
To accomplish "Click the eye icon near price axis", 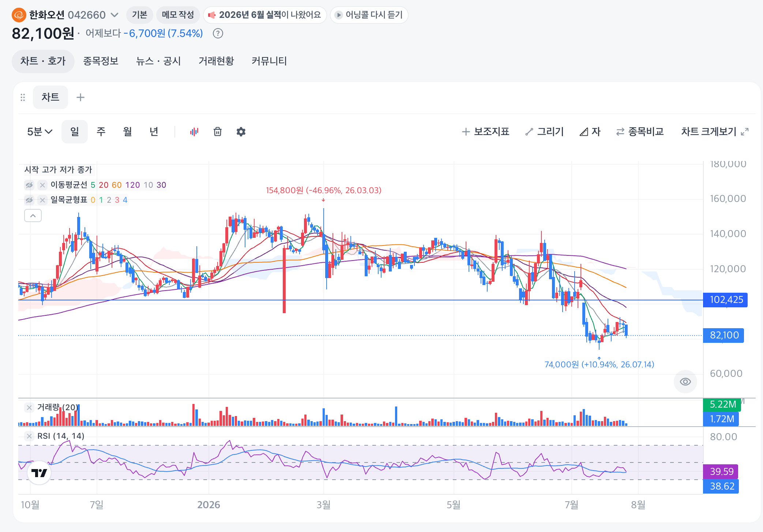I will (685, 382).
